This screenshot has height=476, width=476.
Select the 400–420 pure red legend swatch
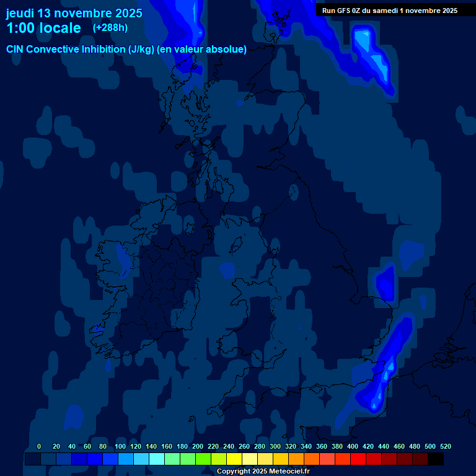[x=358, y=459]
